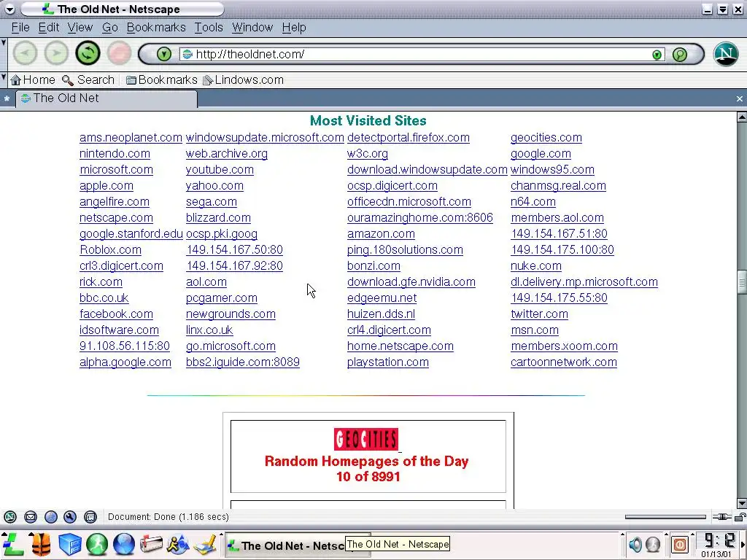Collapse the navigation toolbar grippy arrow
This screenshot has width=747, height=560.
pyautogui.click(x=4, y=43)
